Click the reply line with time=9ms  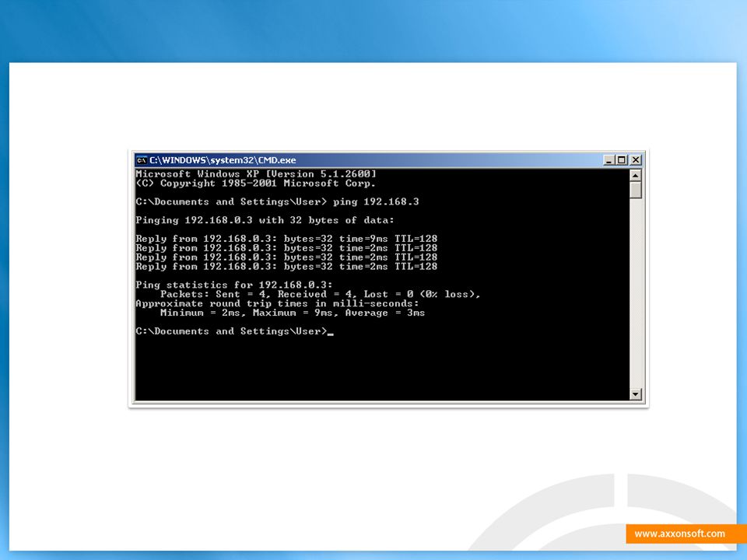pyautogui.click(x=286, y=239)
